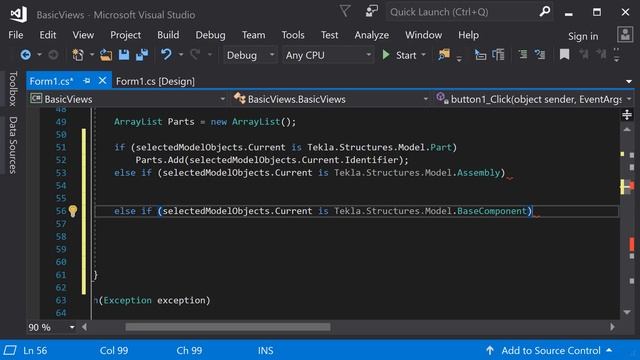The image size is (640, 360).
Task: Uncomment the selected lines icon
Action: [x=540, y=55]
